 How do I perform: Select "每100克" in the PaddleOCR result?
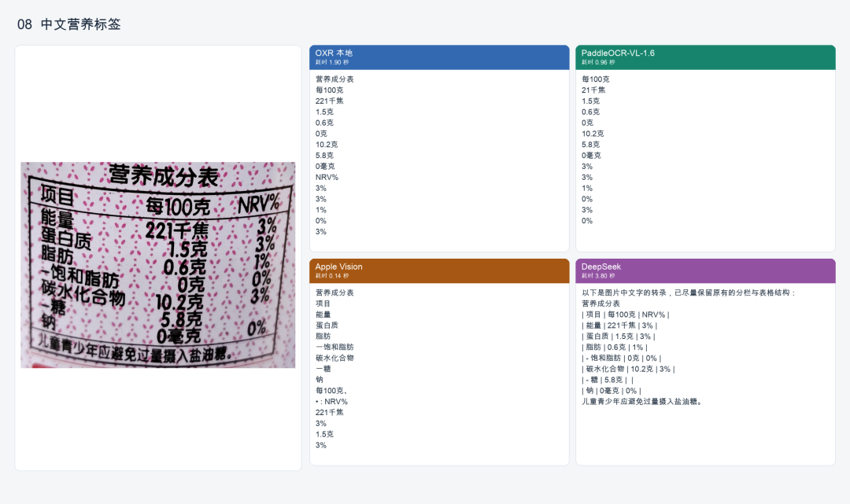tap(595, 79)
